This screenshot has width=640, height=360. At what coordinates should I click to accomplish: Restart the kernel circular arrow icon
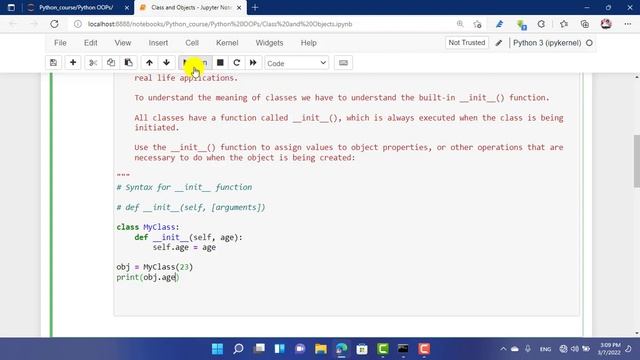coord(236,63)
